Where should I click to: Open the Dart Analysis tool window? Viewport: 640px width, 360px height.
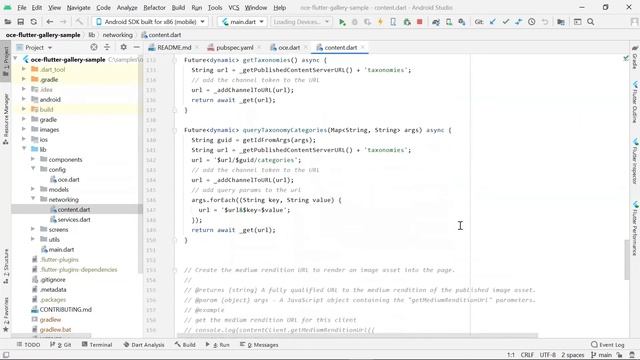click(144, 345)
